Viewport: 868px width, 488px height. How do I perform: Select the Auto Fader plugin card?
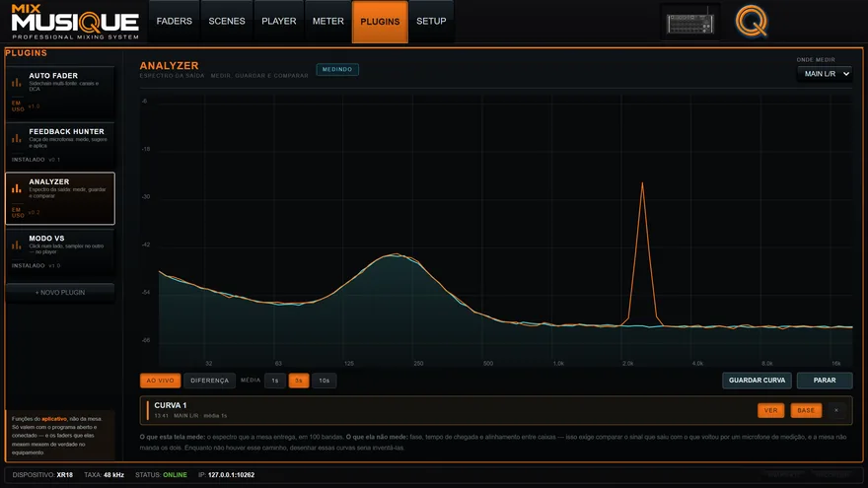(60, 92)
